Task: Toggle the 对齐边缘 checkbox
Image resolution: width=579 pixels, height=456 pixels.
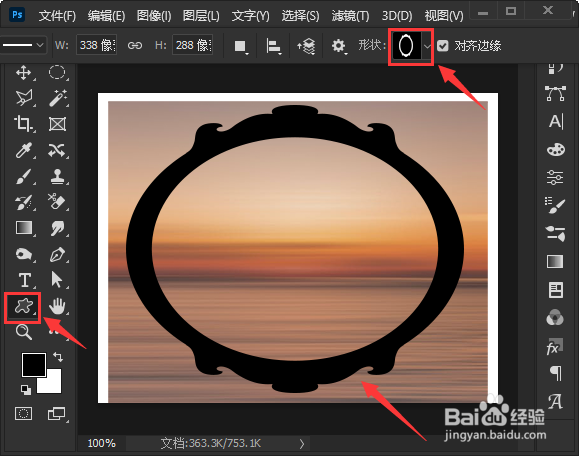Action: (442, 46)
